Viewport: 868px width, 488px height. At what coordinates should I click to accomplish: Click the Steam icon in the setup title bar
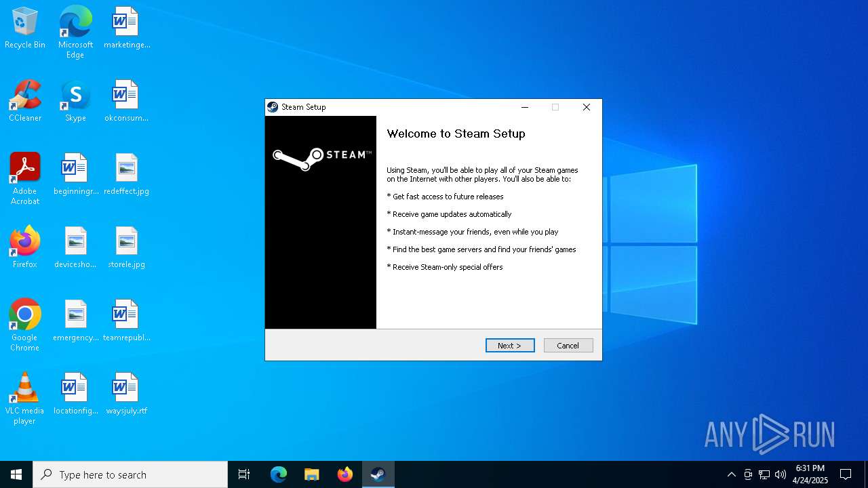273,107
